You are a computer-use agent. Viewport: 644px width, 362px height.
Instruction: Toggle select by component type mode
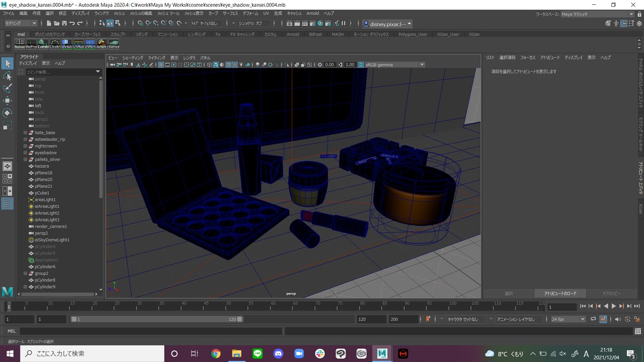click(118, 23)
